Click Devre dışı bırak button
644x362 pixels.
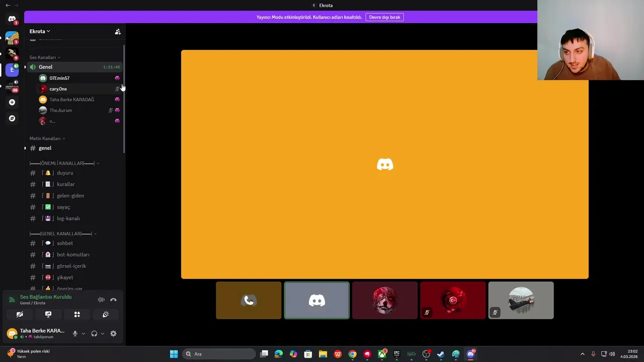[x=384, y=17]
